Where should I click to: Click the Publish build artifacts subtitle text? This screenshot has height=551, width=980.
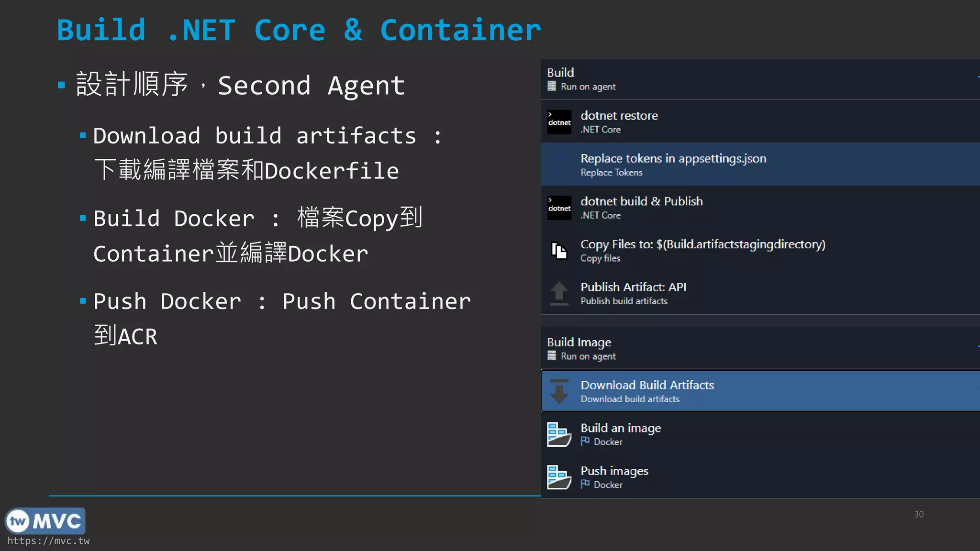pos(624,301)
